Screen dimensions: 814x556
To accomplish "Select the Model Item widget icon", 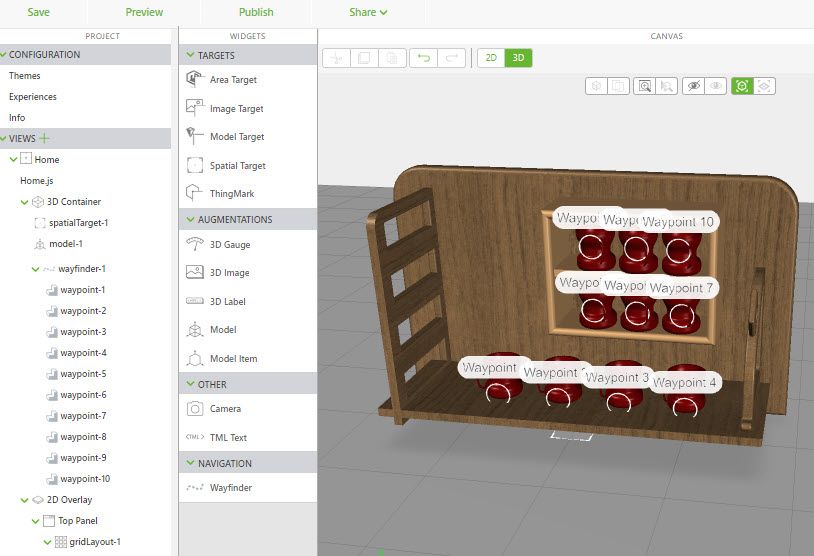I will (195, 358).
